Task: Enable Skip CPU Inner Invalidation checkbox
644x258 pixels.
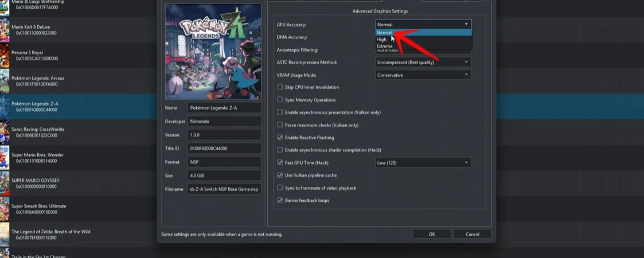Action: (280, 87)
